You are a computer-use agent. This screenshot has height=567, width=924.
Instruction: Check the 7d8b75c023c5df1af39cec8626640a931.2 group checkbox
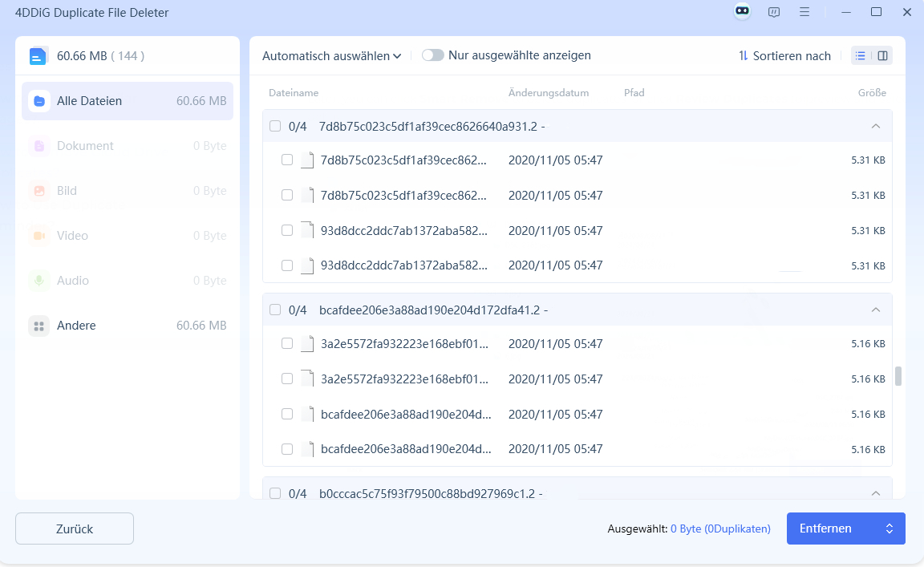point(275,126)
